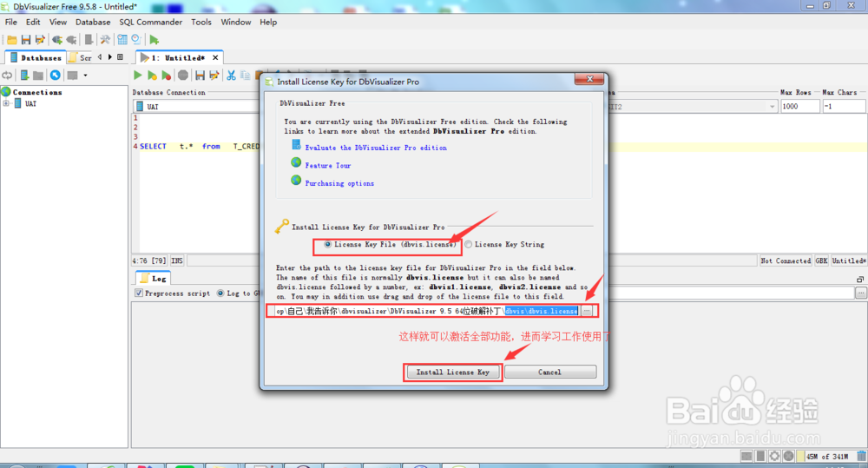Open the View menu
The width and height of the screenshot is (868, 468).
coord(58,23)
